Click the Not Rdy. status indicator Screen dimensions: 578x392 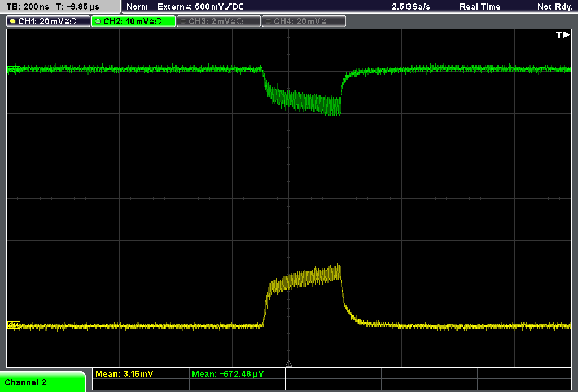(x=555, y=7)
